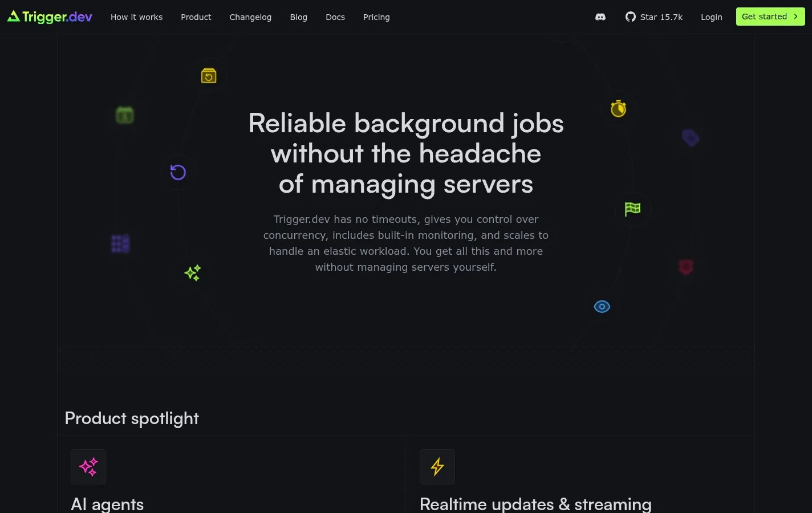Click the yellow stopwatch icon
Viewport: 812px width, 513px height.
(619, 108)
